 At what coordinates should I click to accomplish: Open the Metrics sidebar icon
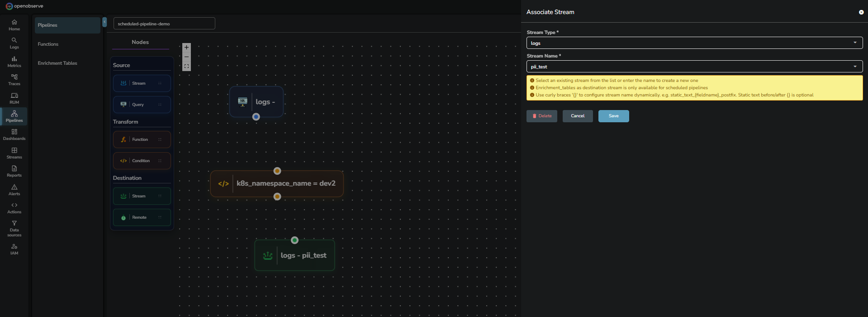click(14, 62)
